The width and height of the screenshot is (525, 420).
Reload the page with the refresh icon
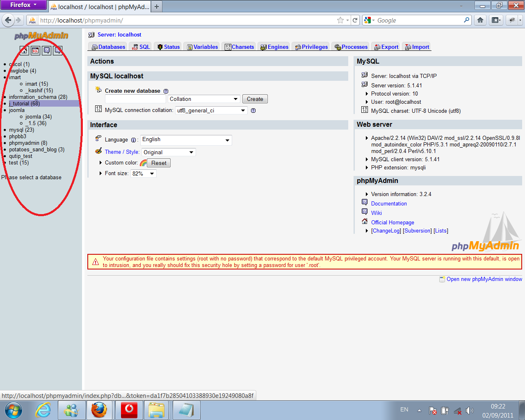pos(355,20)
